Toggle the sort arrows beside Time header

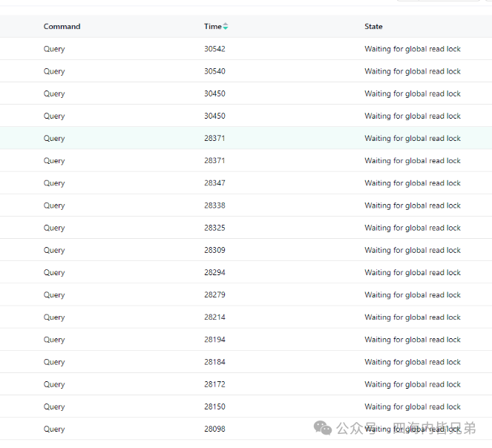226,27
